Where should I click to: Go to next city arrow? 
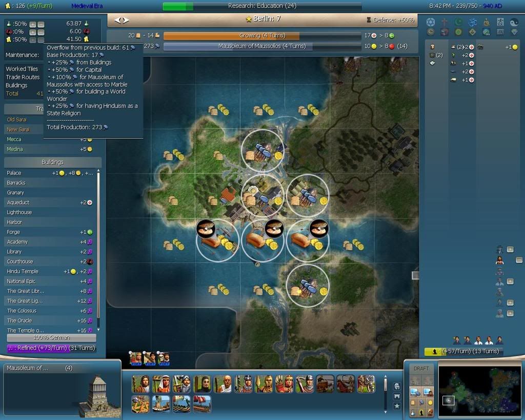[x=126, y=20]
